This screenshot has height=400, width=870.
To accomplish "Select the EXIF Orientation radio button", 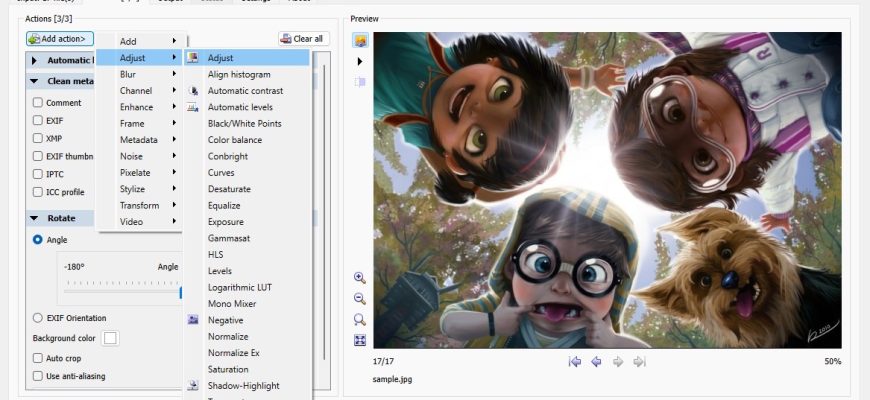I will pyautogui.click(x=38, y=318).
